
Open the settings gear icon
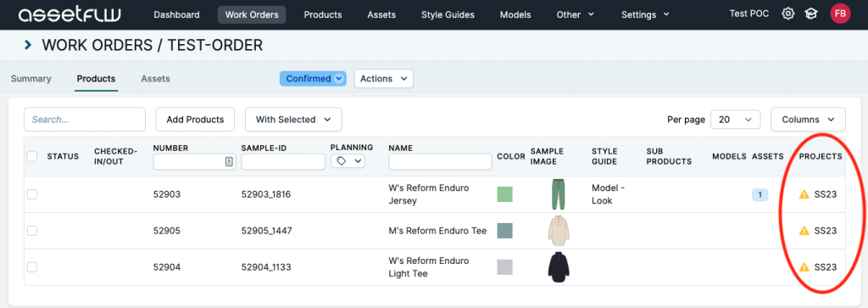787,14
